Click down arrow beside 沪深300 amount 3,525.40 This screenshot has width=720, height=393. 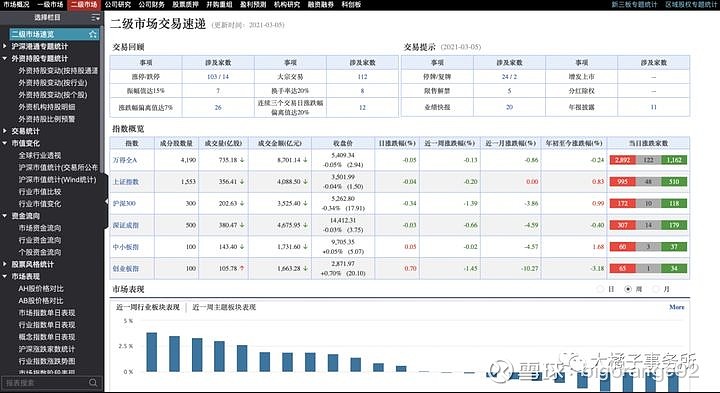tap(305, 203)
